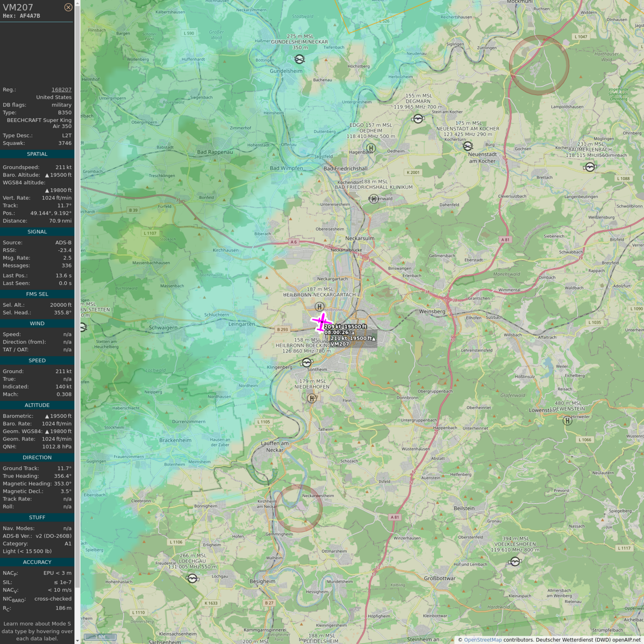Click the Heilbronn-Neckargartach heliport marker
This screenshot has width=644, height=644.
click(x=319, y=307)
